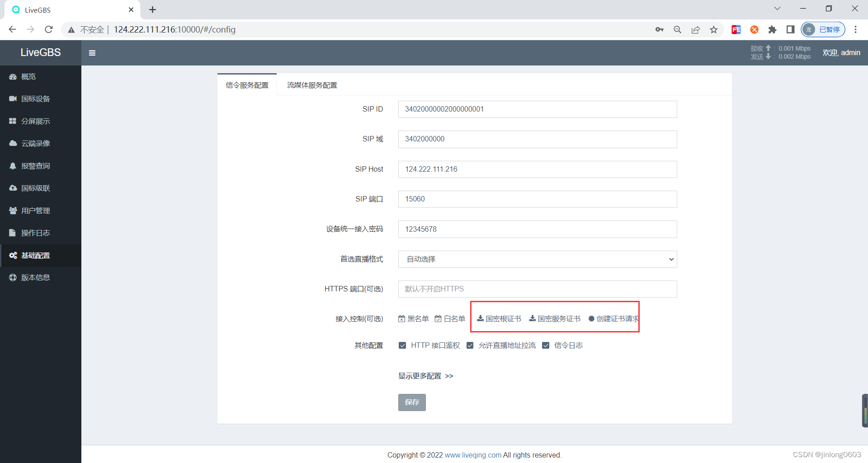The width and height of the screenshot is (868, 463).
Task: Click the 基础配置 gears icon
Action: 13,255
